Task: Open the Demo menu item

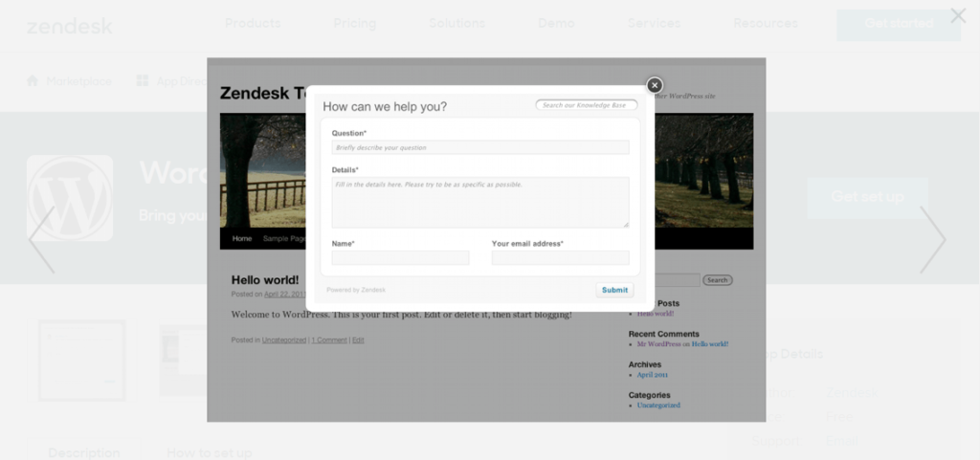Action: [x=556, y=24]
